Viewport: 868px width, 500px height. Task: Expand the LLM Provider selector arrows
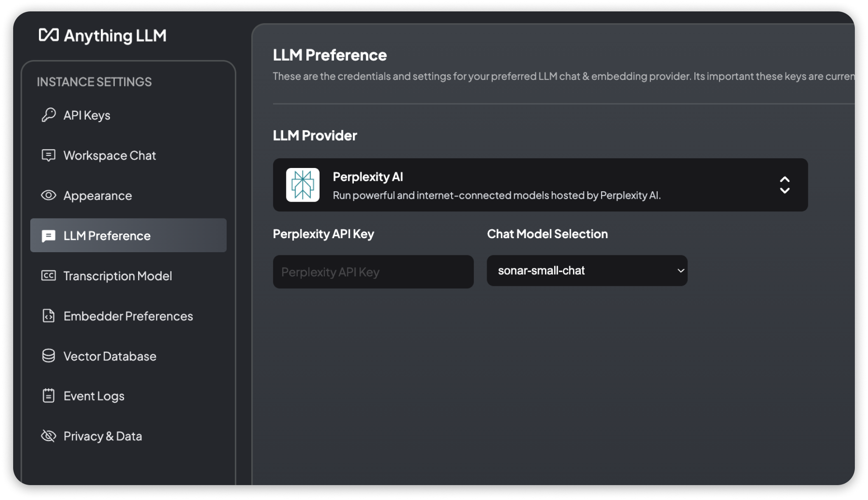[785, 185]
